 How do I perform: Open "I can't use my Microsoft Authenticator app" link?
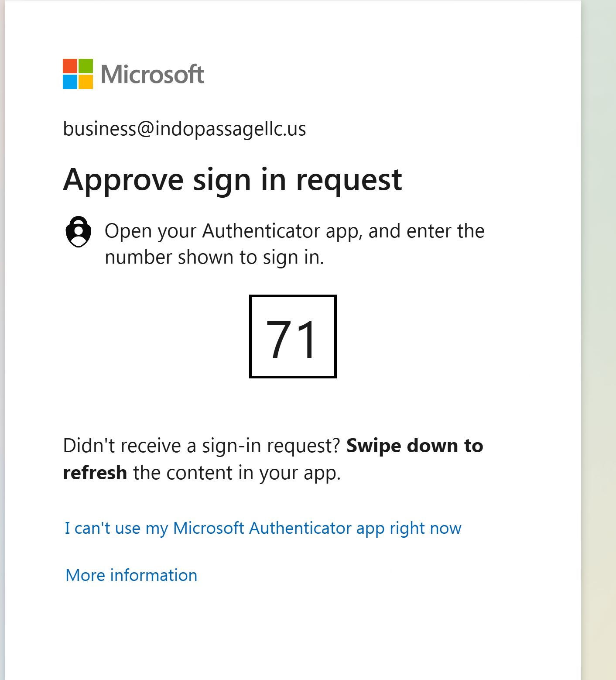263,528
